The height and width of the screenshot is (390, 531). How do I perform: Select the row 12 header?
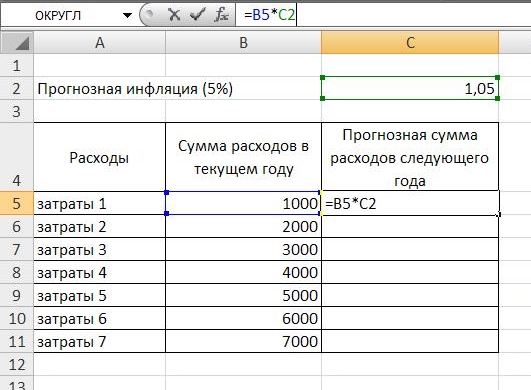(x=17, y=365)
